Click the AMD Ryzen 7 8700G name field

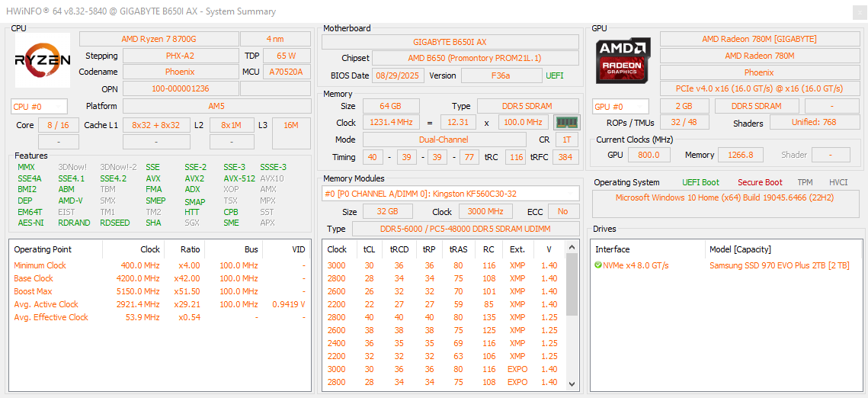pyautogui.click(x=159, y=39)
